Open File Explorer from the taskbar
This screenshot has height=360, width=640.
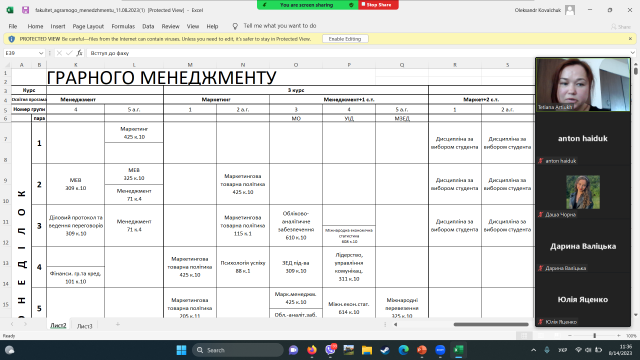click(x=367, y=350)
